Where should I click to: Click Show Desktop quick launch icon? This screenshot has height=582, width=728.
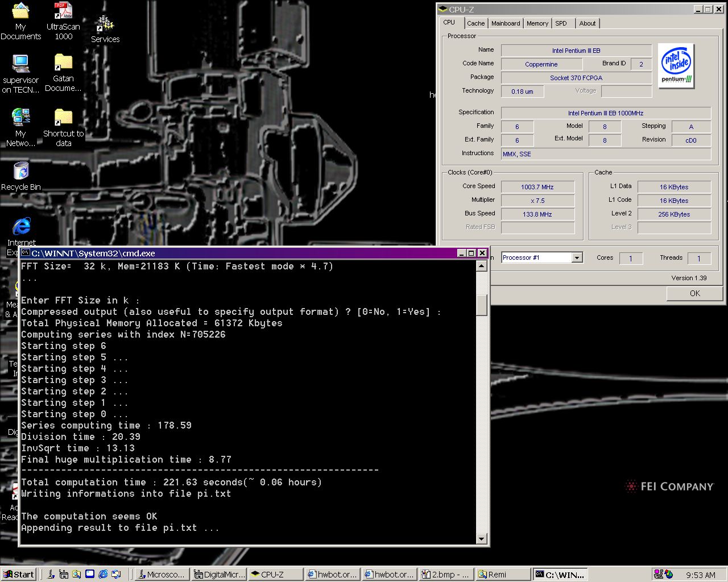tap(90, 575)
